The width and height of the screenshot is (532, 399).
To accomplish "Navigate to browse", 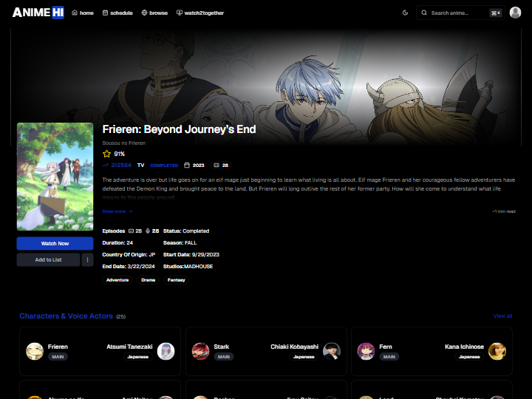I will click(154, 13).
